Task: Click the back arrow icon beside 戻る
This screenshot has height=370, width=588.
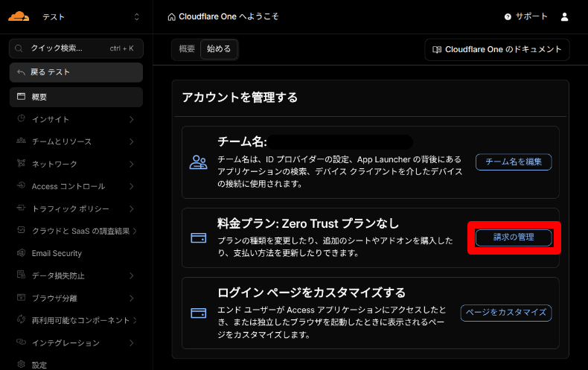Action: (x=21, y=72)
